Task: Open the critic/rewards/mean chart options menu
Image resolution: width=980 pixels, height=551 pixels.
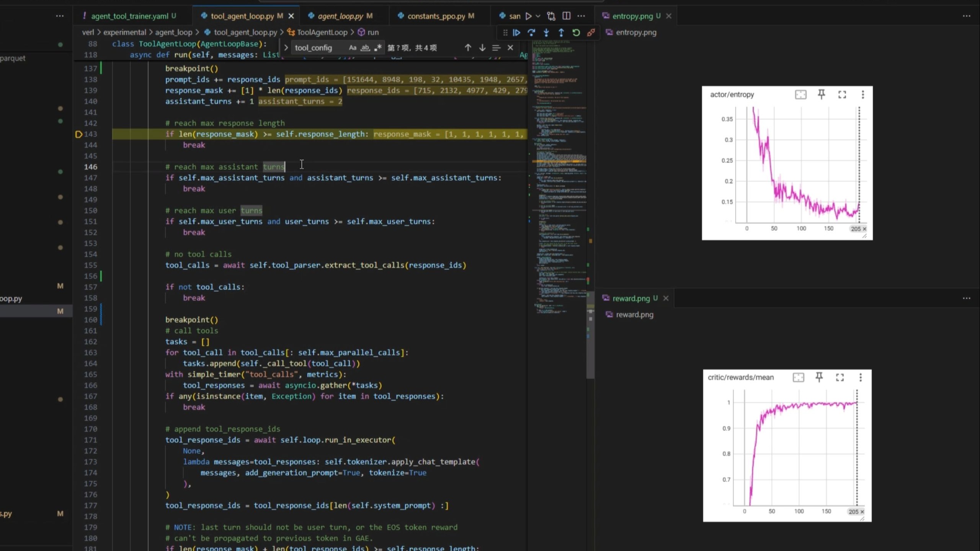Action: (861, 378)
